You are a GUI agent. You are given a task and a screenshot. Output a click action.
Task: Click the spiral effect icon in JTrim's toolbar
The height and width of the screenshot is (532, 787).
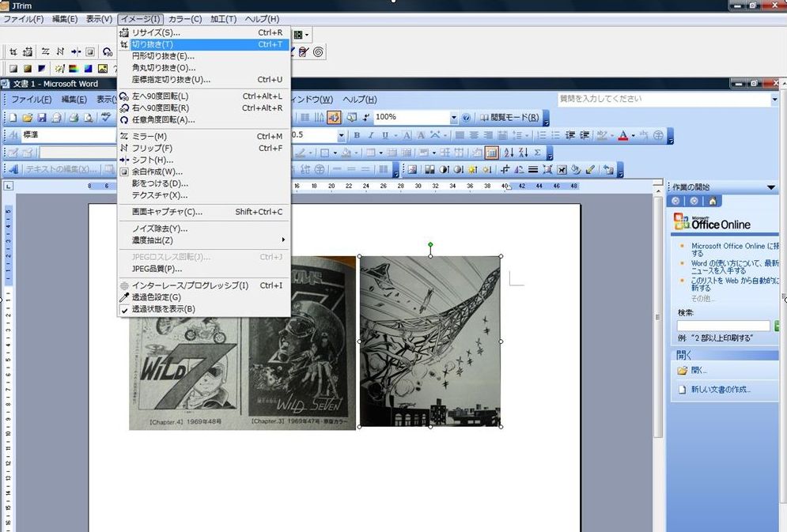[x=318, y=52]
